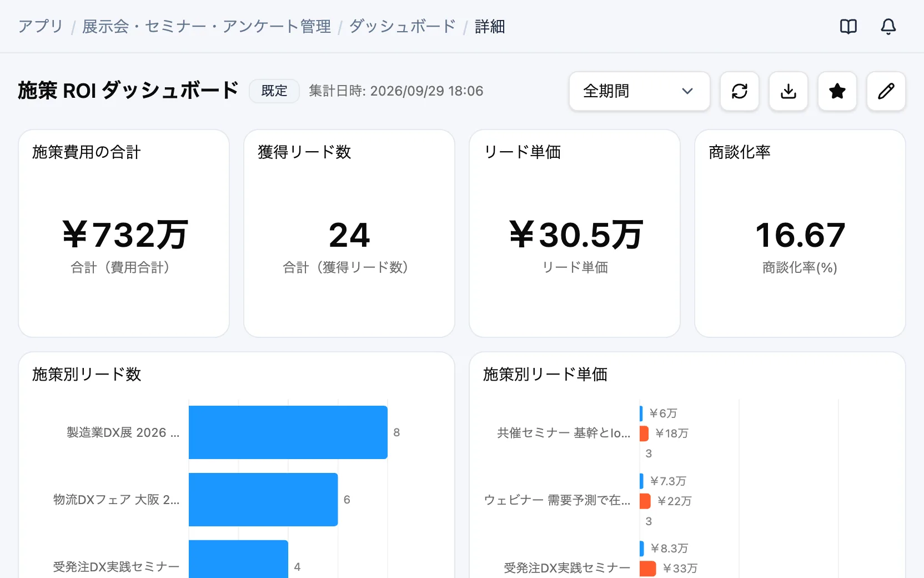Edit the dashboard with pencil icon

coord(886,91)
